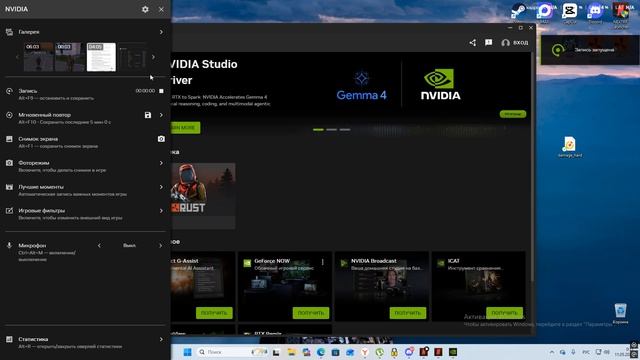Show hidden system tray icons
Image resolution: width=640 pixels, height=360 pixels.
(552, 352)
